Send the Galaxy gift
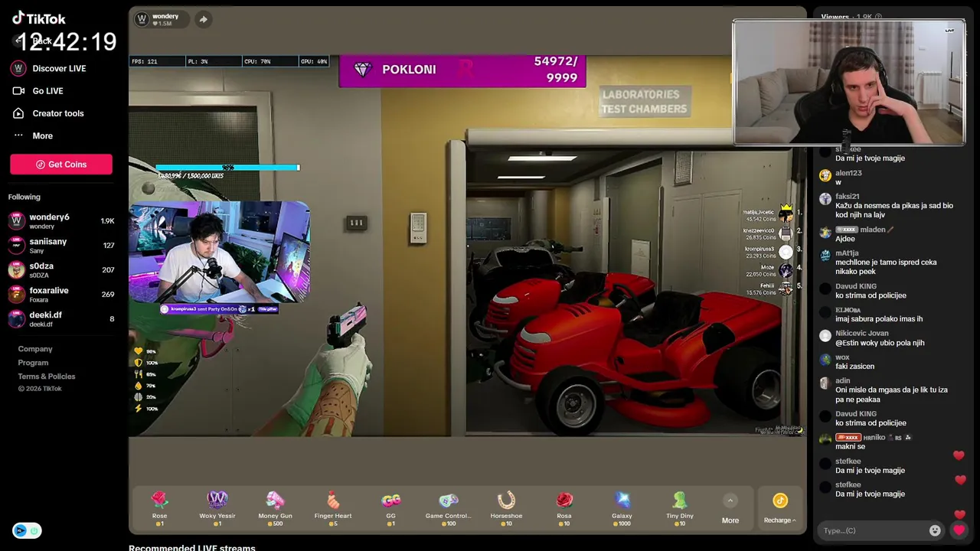 pos(622,508)
